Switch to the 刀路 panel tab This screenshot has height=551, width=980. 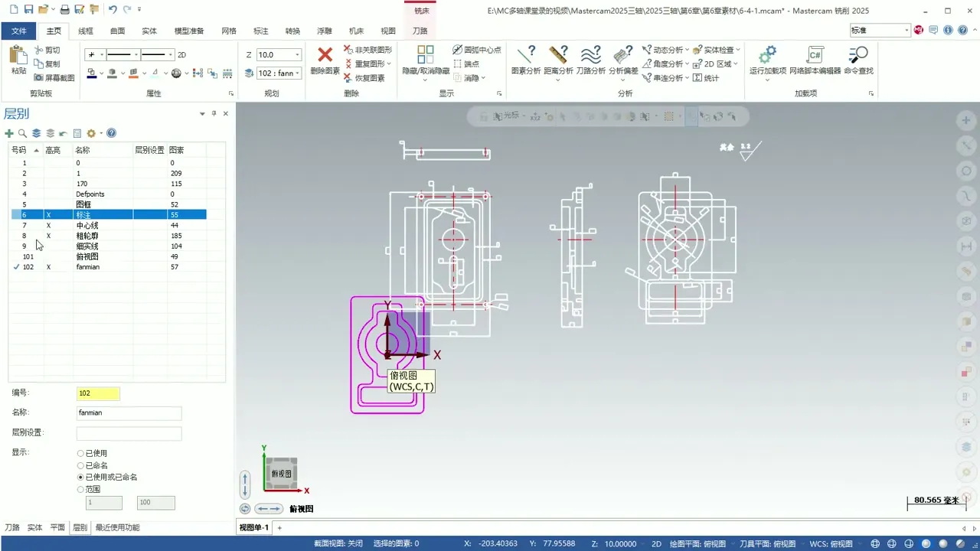point(13,527)
